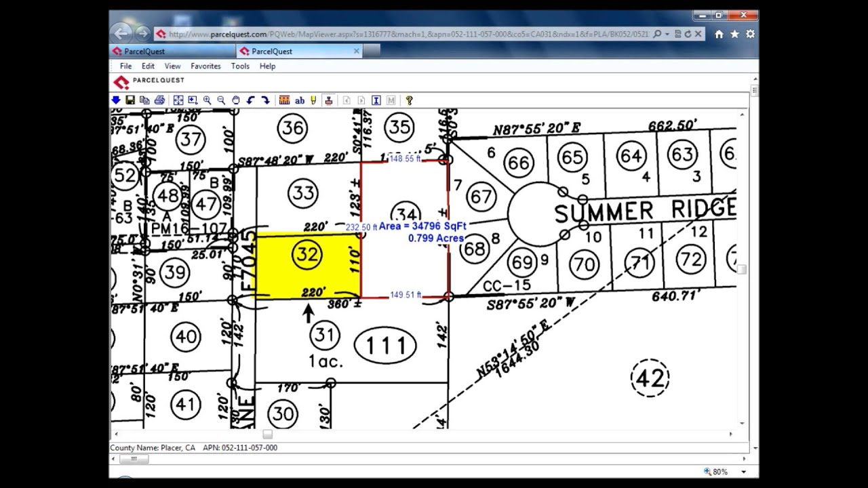Open favorites star icon

tap(734, 34)
